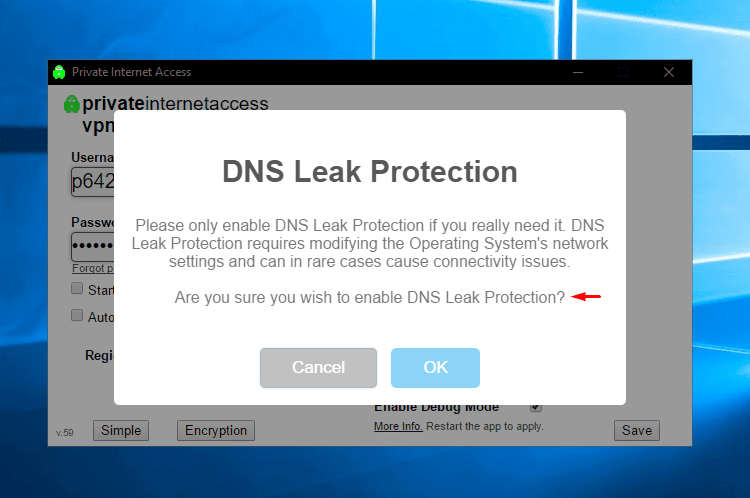Image resolution: width=750 pixels, height=498 pixels.
Task: Maximize the Private Internet Access window
Action: pos(623,72)
